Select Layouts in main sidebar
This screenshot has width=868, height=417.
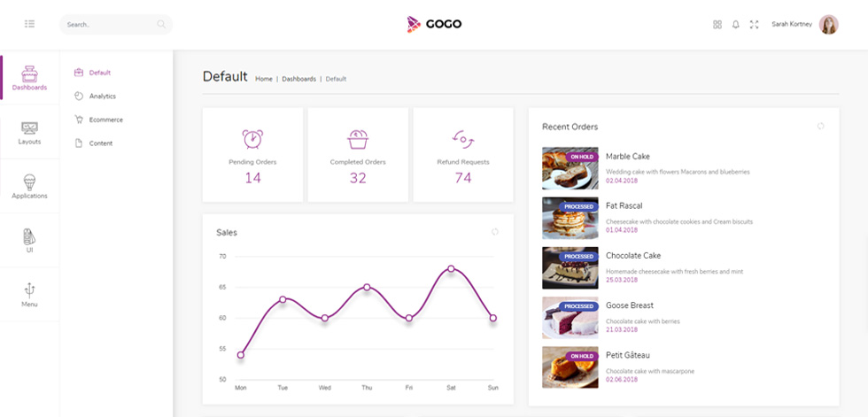(x=29, y=133)
